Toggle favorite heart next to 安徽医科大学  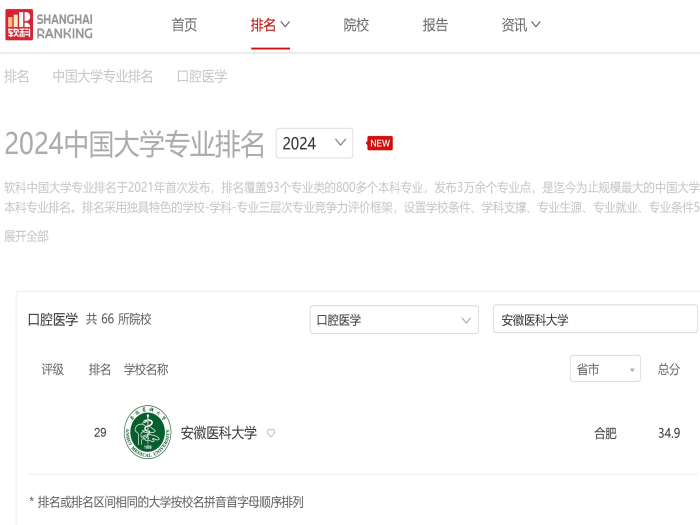click(271, 434)
